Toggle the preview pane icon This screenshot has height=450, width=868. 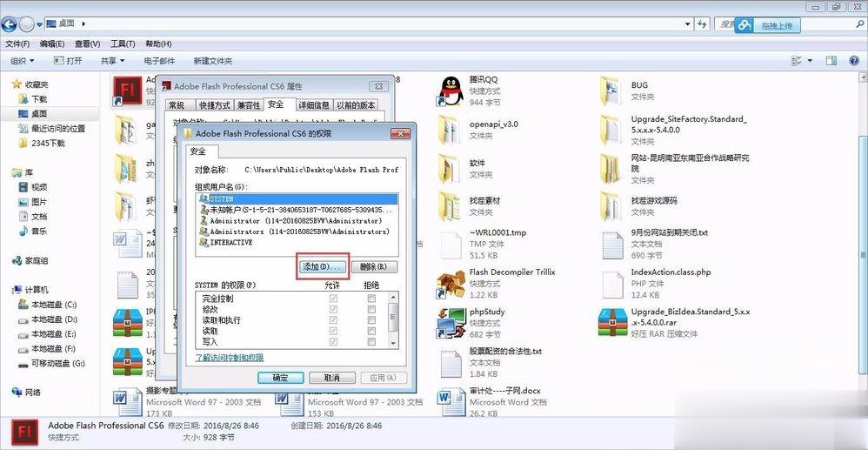click(x=831, y=61)
